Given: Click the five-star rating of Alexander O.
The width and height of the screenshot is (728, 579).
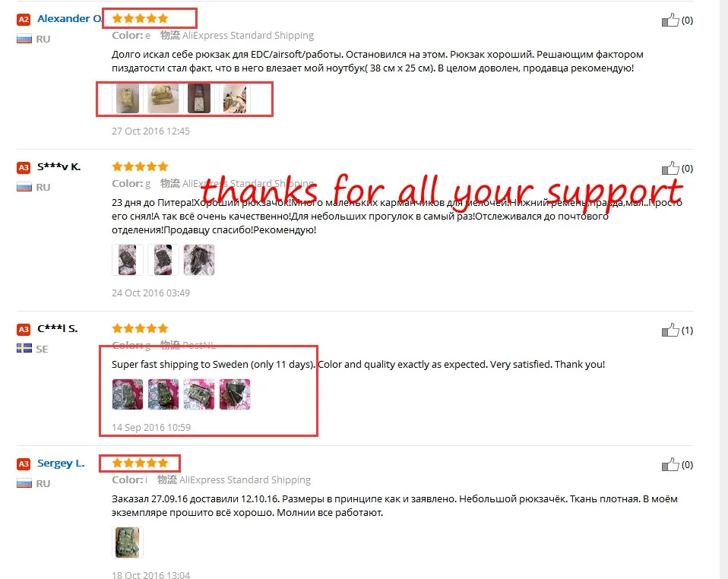Looking at the screenshot, I should [x=140, y=18].
